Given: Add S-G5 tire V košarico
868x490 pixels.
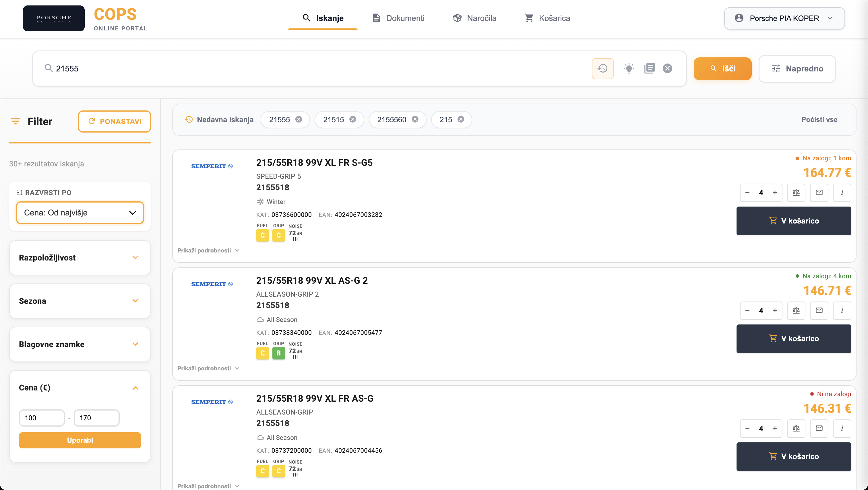Looking at the screenshot, I should [794, 221].
